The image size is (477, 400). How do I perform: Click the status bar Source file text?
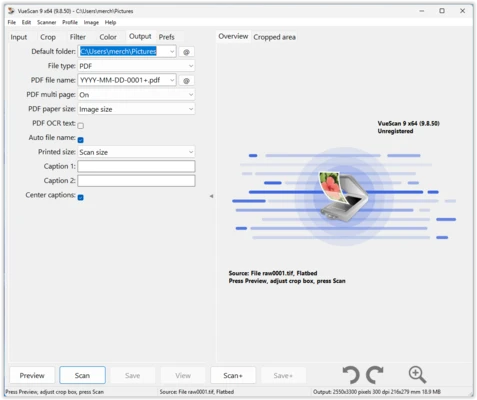click(x=196, y=392)
